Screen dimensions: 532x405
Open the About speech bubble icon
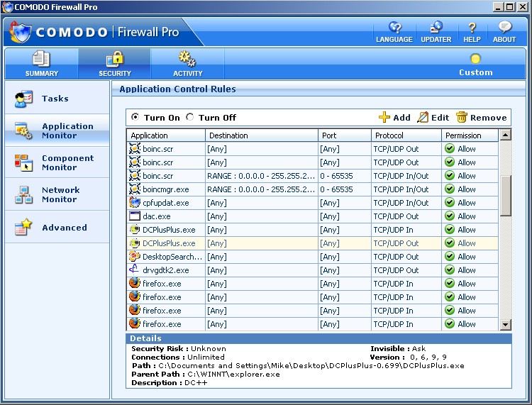point(504,27)
